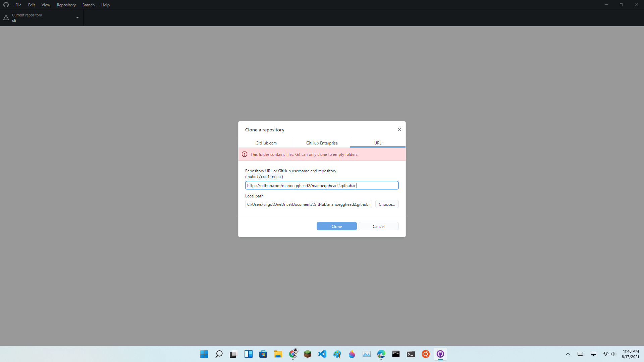Click the red error alert icon
Screen dimensions: 644x362
click(x=245, y=154)
